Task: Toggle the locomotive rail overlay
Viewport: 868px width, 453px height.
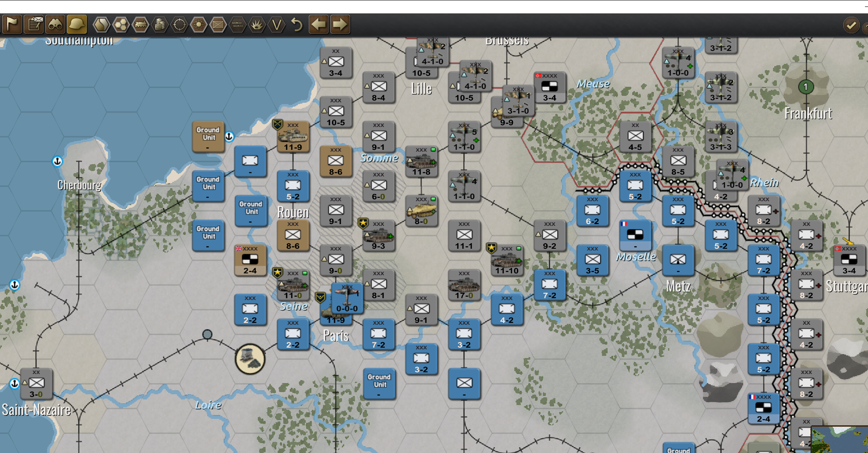Action: [140, 25]
